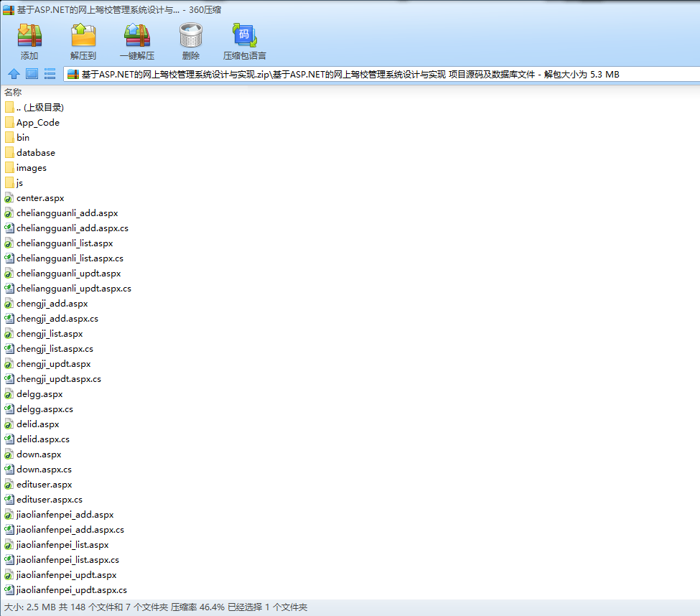Click the 解压到 (Extract to) icon
This screenshot has height=616, width=700.
tap(83, 36)
